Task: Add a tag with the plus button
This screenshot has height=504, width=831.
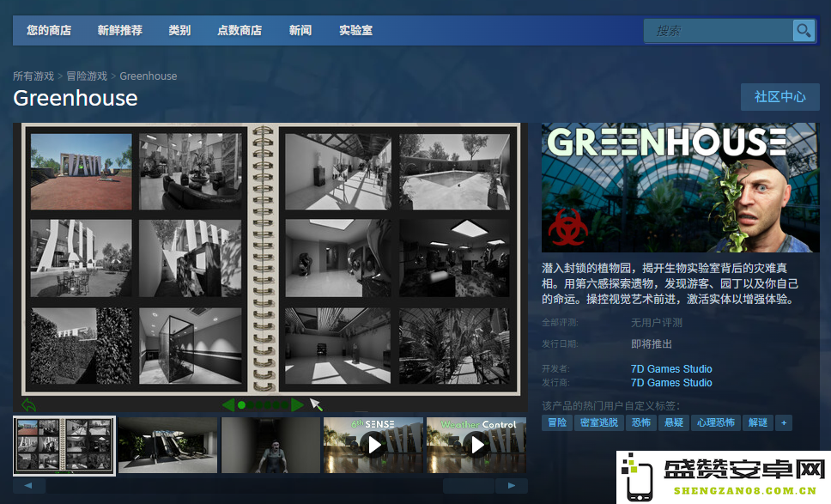Action: (783, 423)
